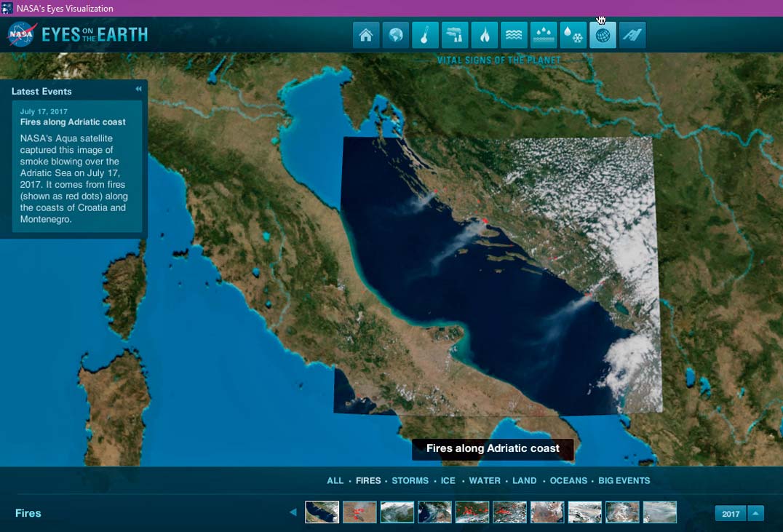This screenshot has height=532, width=783.
Task: Select the thermometer temperature icon
Action: (425, 35)
